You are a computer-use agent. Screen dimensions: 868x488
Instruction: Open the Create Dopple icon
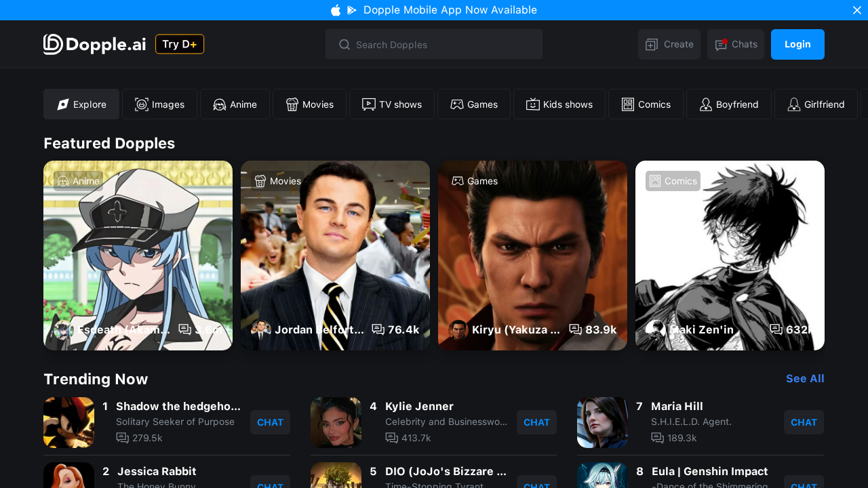(651, 44)
